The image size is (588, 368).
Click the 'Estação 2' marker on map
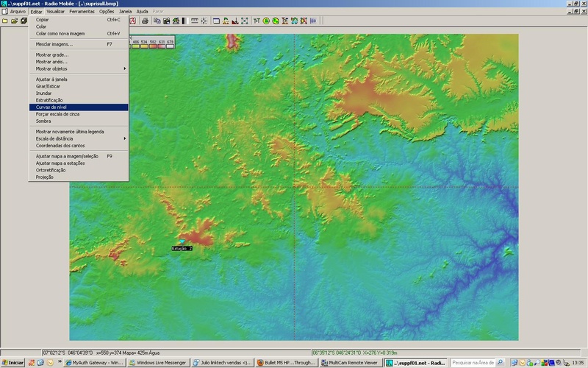coord(182,243)
